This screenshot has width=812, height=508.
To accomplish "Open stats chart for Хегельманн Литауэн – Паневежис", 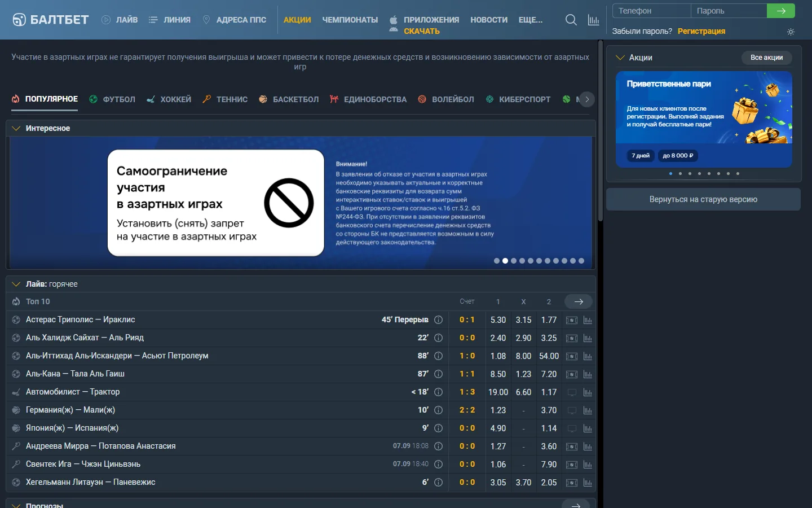I will [x=588, y=483].
